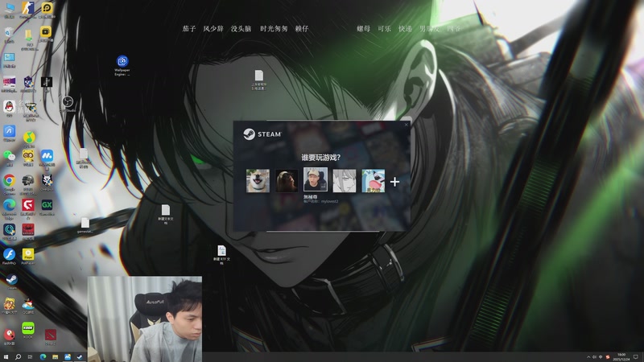This screenshot has height=362, width=644.
Task: Open QQ Music desktop shortcut
Action: [x=28, y=139]
